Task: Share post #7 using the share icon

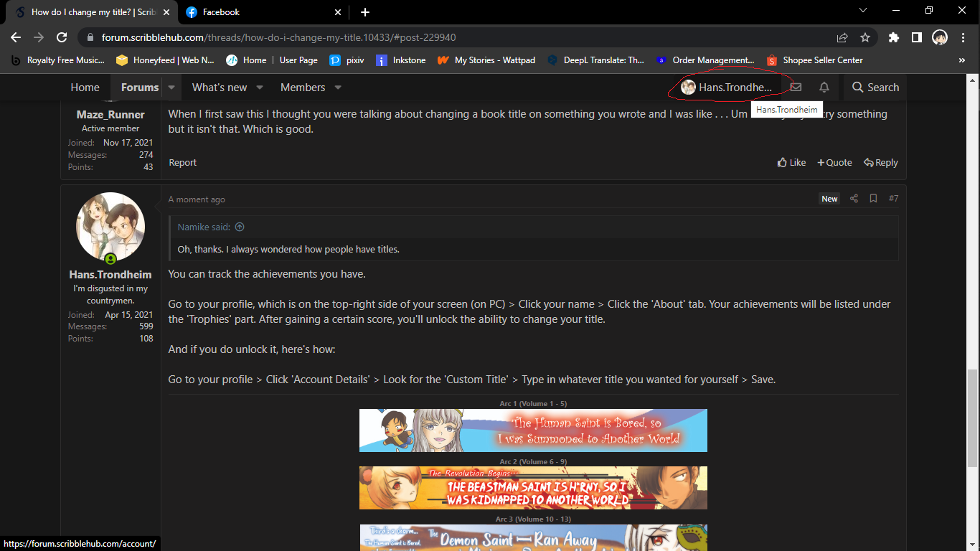Action: tap(854, 199)
